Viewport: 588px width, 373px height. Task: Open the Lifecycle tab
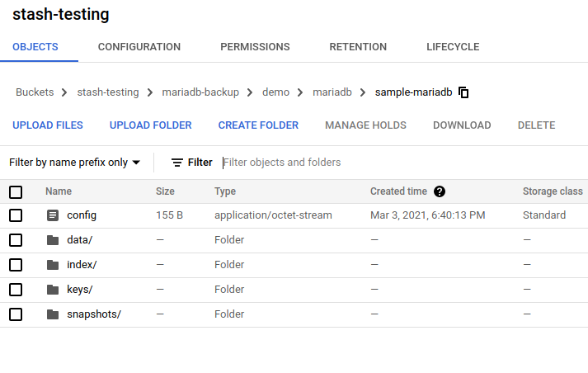click(453, 47)
